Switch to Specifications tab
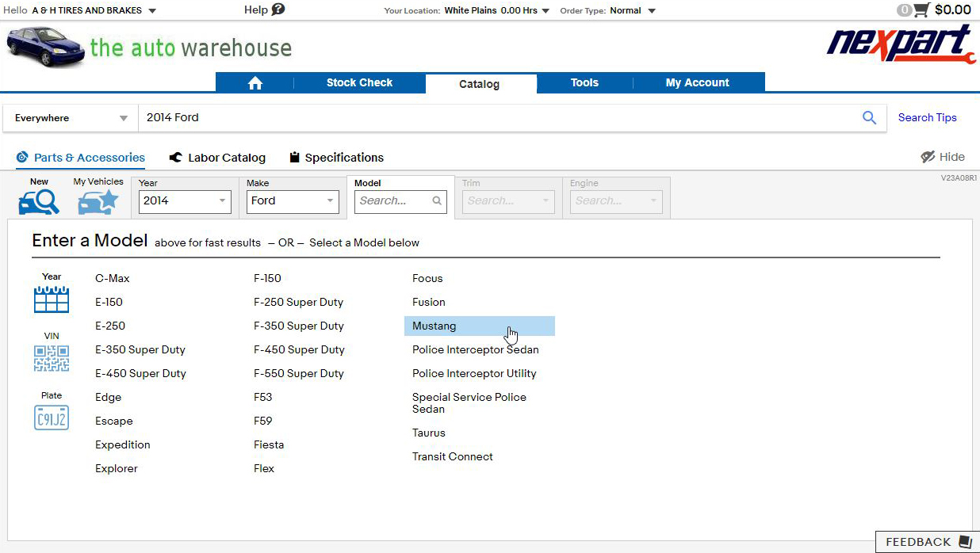 [336, 158]
